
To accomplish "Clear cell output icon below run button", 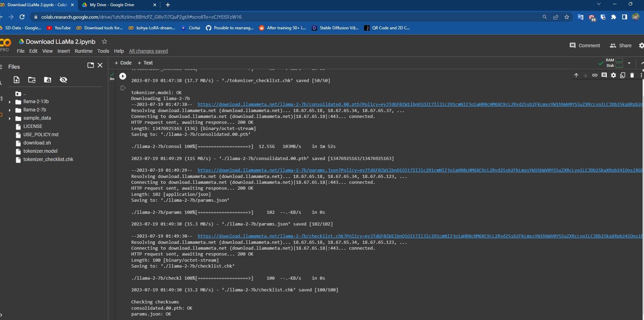I will coord(123,88).
